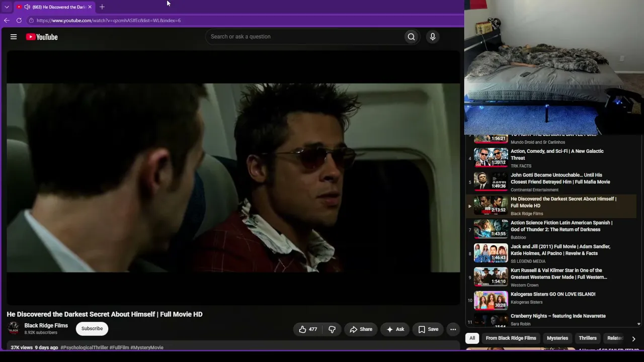Go to YouTube home via the logo
The height and width of the screenshot is (362, 644).
(42, 37)
